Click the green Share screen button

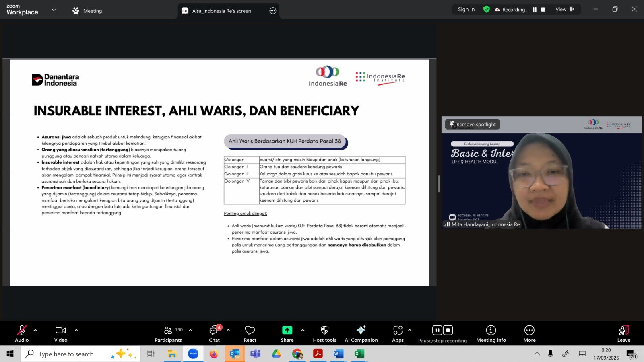(x=287, y=333)
